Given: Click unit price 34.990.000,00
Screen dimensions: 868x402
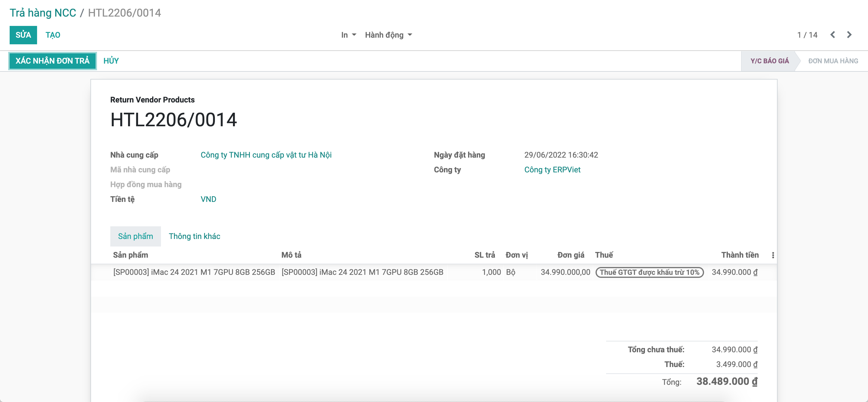Looking at the screenshot, I should click(565, 272).
